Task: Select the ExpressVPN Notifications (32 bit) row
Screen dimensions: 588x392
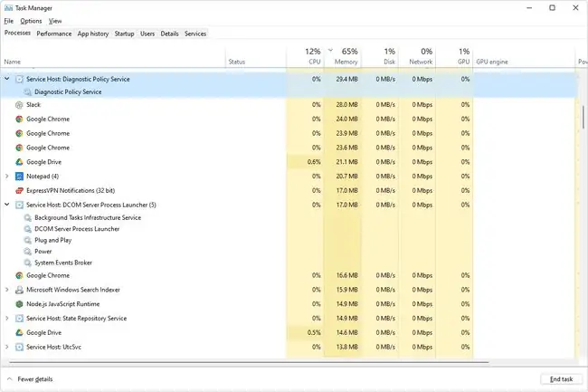Action: click(x=288, y=190)
